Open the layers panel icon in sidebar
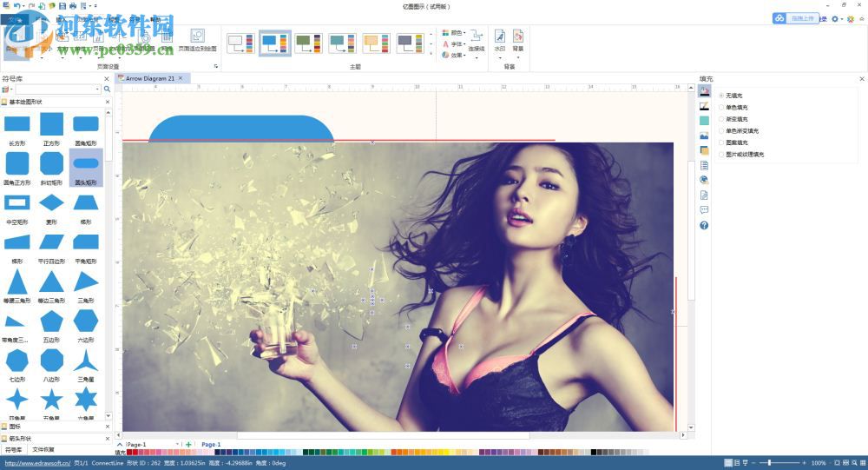 (x=704, y=150)
